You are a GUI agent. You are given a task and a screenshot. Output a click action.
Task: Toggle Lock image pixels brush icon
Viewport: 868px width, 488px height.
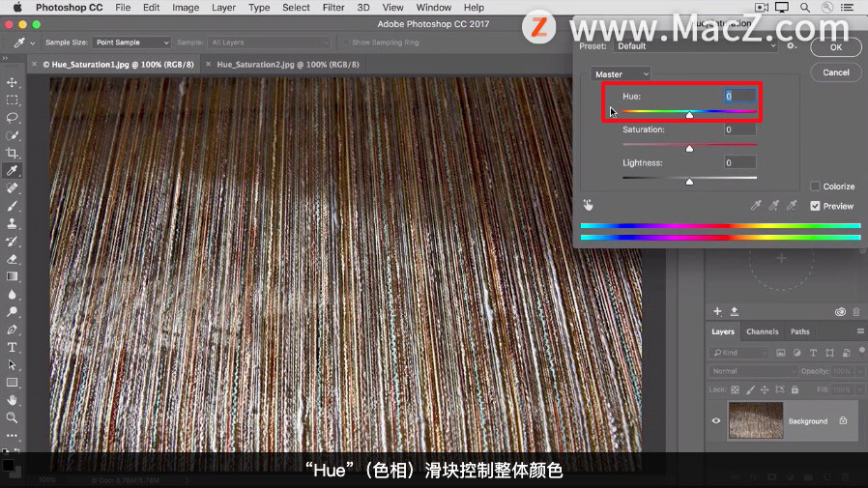click(750, 389)
